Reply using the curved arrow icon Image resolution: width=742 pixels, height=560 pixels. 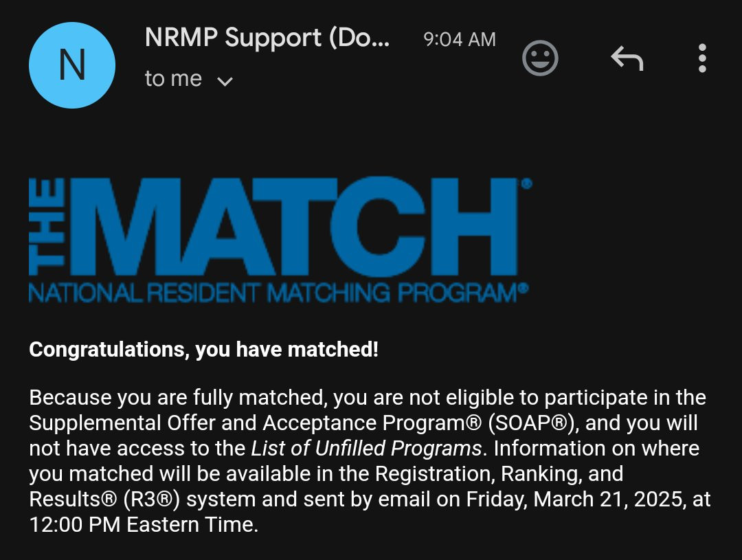[627, 58]
